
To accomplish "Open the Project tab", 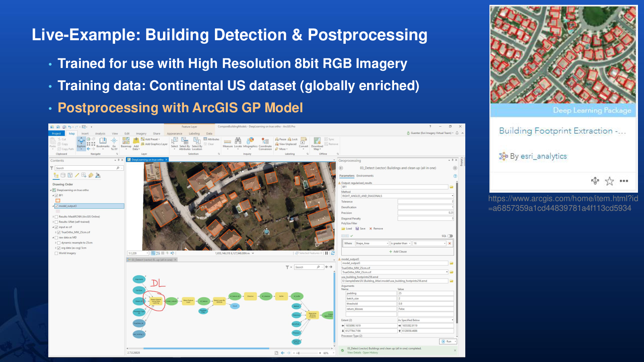I will point(56,134).
